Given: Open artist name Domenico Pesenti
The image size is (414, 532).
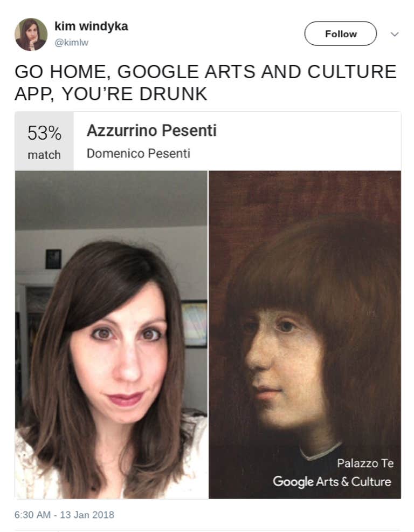Looking at the screenshot, I should point(139,153).
